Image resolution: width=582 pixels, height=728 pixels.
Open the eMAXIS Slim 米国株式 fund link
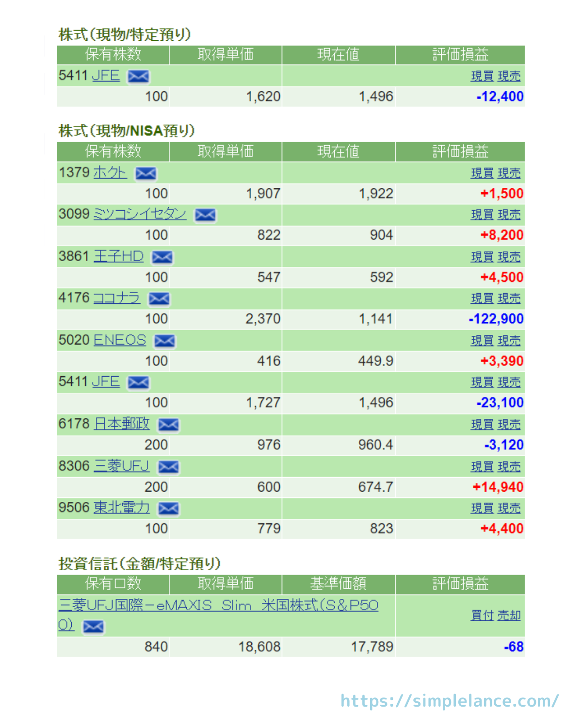coord(218,605)
